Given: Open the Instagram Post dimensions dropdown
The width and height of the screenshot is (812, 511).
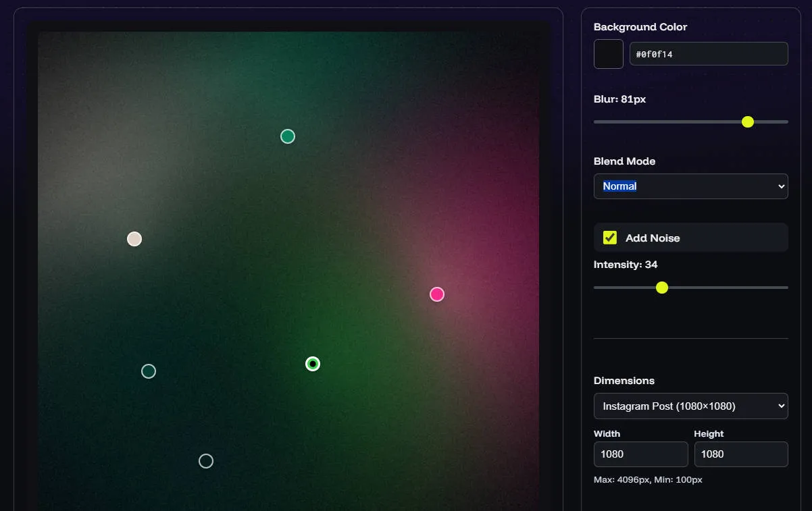Looking at the screenshot, I should point(691,406).
